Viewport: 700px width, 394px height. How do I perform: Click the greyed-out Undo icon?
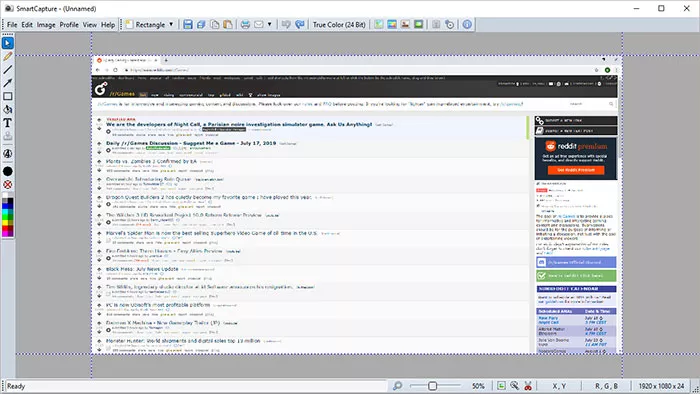pos(286,25)
